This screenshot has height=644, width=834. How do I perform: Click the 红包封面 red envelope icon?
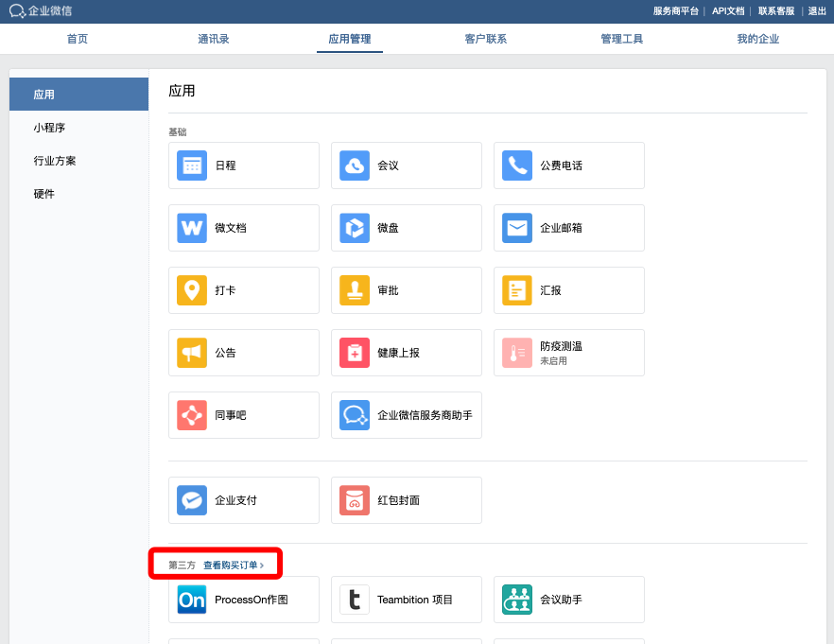pyautogui.click(x=355, y=500)
